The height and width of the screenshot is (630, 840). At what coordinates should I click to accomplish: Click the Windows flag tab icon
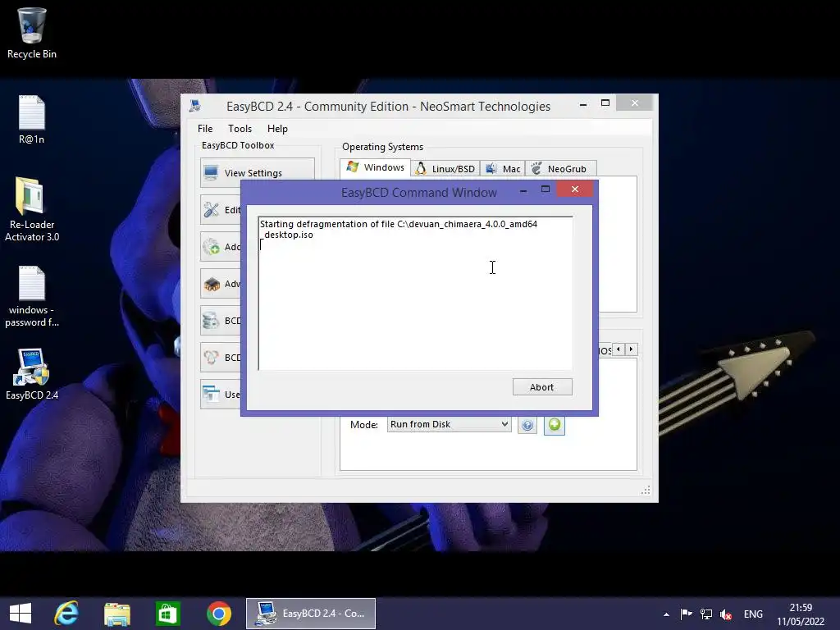coord(353,167)
